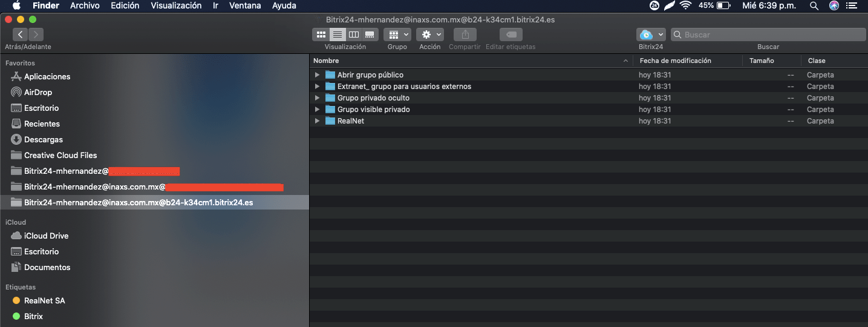Open Recientes in the sidebar
Screen dimensions: 868x327
click(42, 124)
